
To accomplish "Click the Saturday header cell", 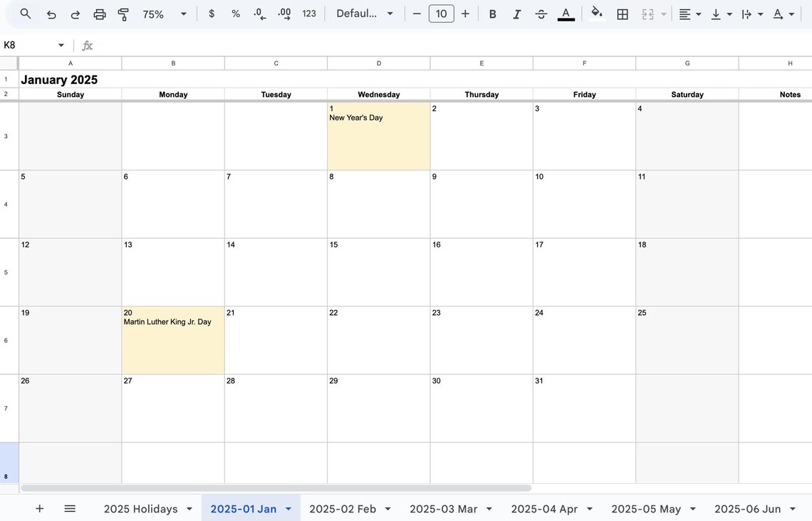I will 687,94.
